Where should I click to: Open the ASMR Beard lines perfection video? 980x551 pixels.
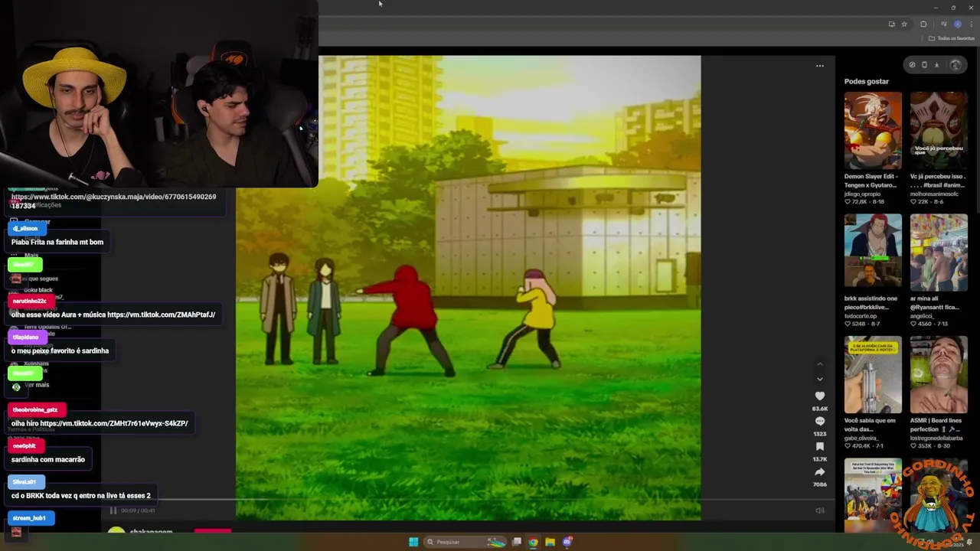coord(939,374)
